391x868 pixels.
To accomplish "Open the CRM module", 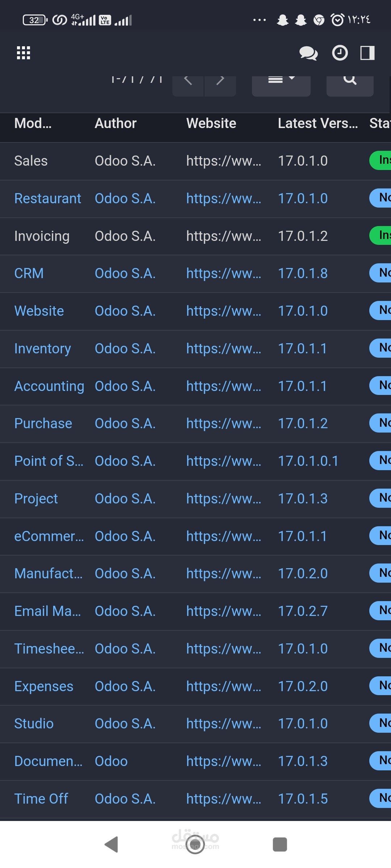I will click(29, 273).
